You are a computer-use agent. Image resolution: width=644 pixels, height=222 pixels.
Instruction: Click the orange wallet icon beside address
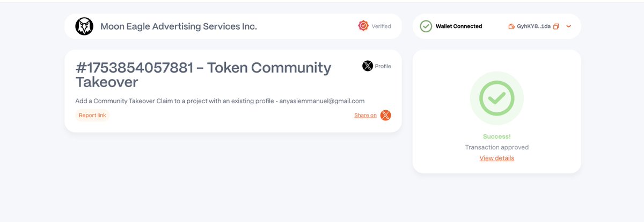(511, 26)
